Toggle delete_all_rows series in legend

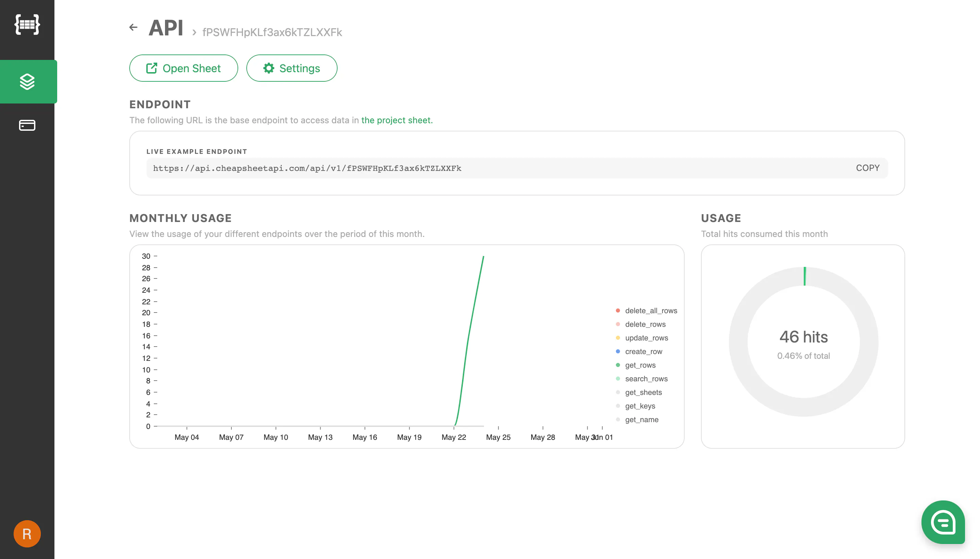[647, 310]
